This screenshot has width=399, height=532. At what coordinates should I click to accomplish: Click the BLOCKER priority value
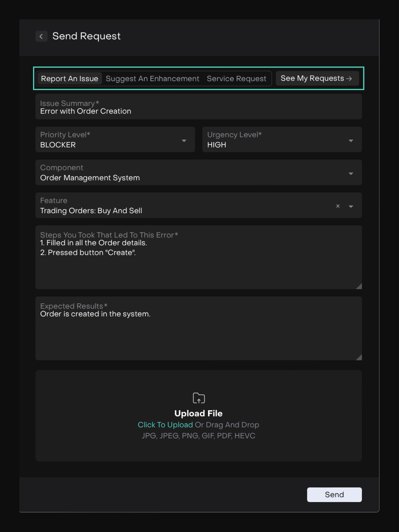58,145
